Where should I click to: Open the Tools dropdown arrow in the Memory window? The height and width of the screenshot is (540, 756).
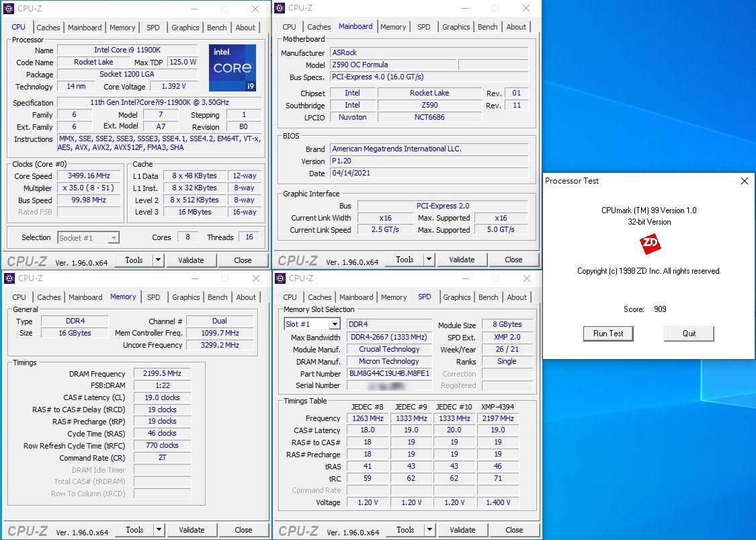coord(158,530)
